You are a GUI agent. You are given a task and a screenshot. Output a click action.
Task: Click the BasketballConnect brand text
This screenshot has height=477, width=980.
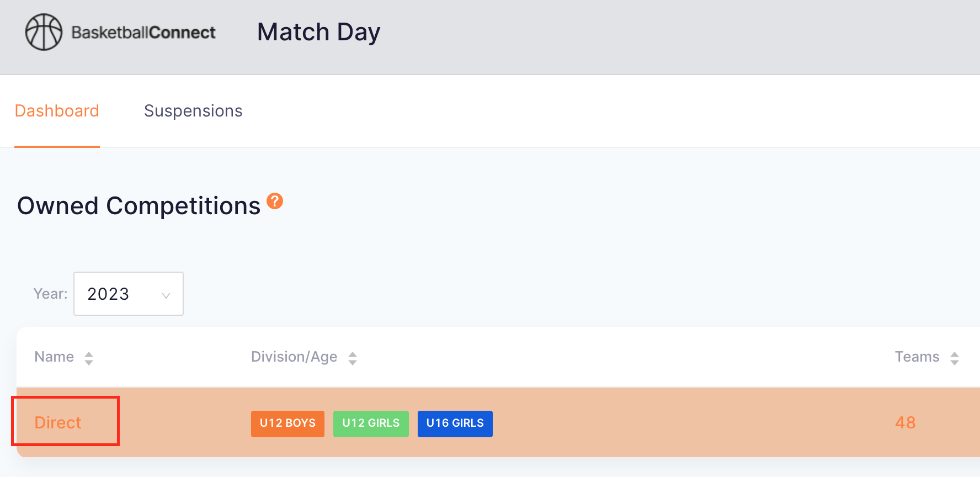143,33
